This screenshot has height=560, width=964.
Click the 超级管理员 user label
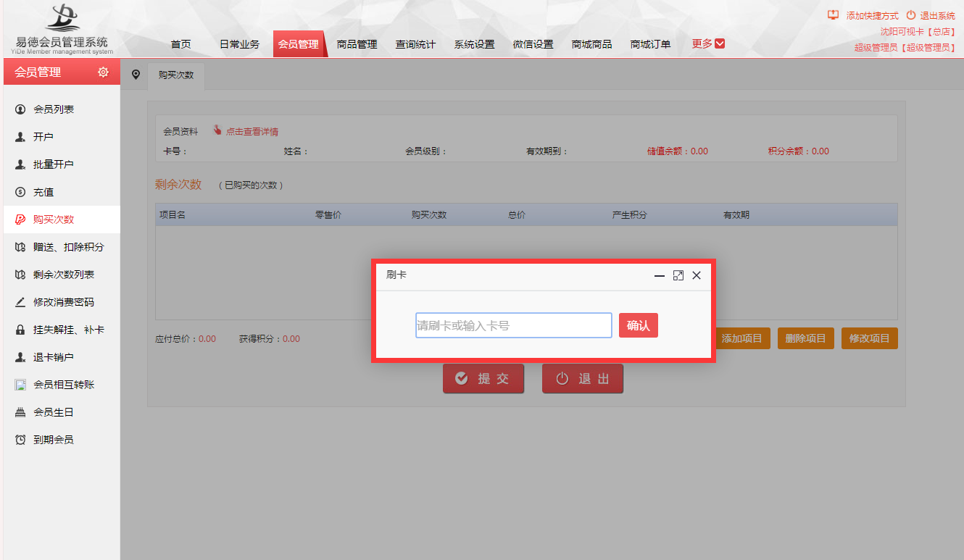point(905,47)
